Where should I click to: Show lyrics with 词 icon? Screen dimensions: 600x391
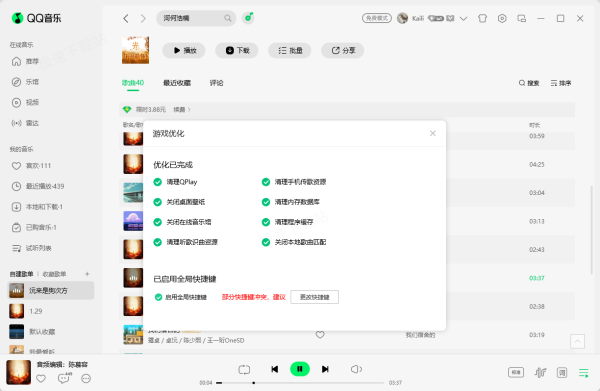(562, 372)
